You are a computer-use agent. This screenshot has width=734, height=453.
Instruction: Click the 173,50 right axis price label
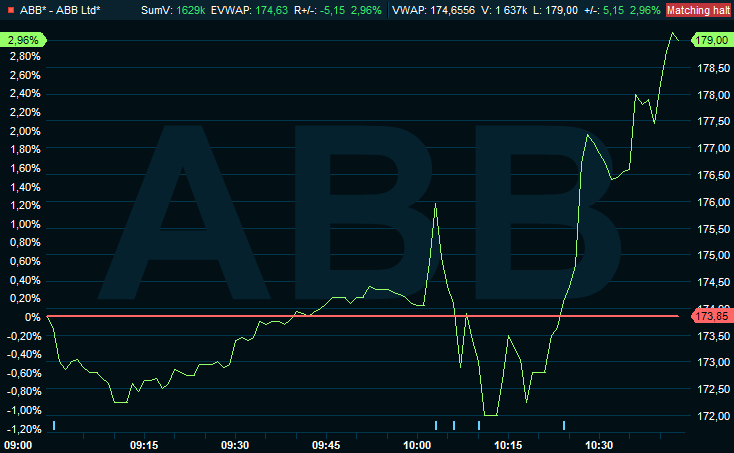point(713,336)
